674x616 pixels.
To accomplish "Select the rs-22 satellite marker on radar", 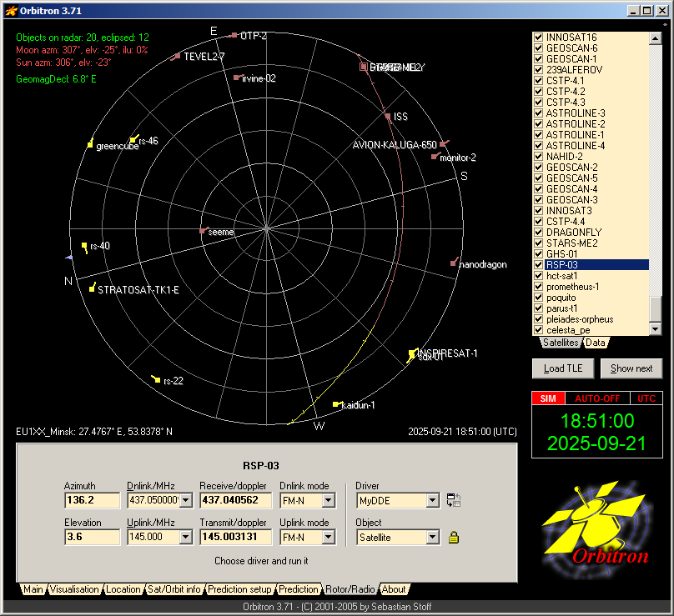I will click(x=156, y=379).
